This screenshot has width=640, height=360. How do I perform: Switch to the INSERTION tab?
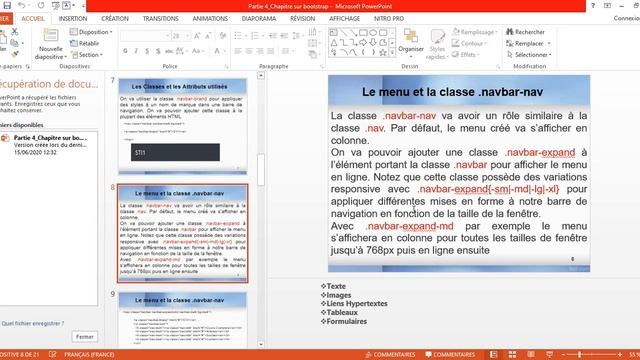tap(73, 19)
